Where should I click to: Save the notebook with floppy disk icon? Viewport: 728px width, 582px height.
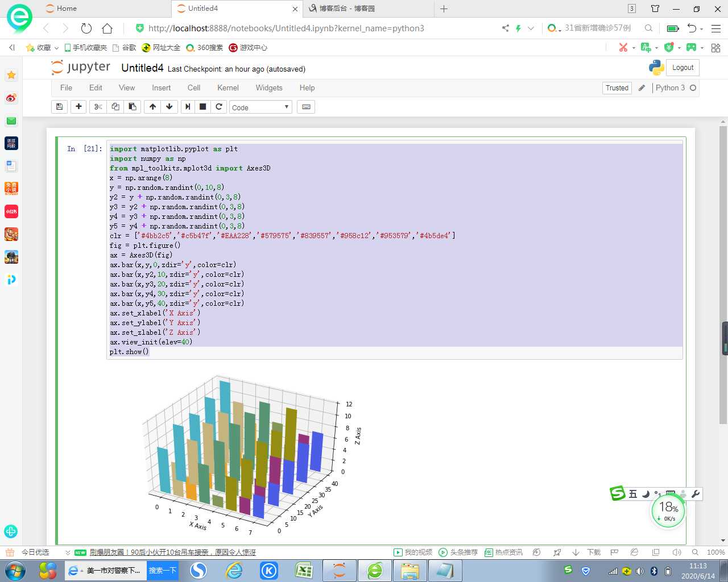(x=60, y=107)
